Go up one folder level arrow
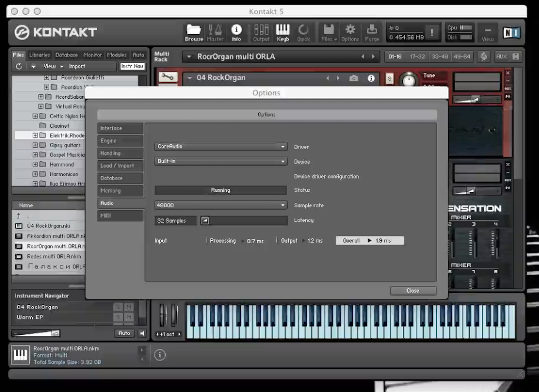The image size is (539, 392). [19, 216]
